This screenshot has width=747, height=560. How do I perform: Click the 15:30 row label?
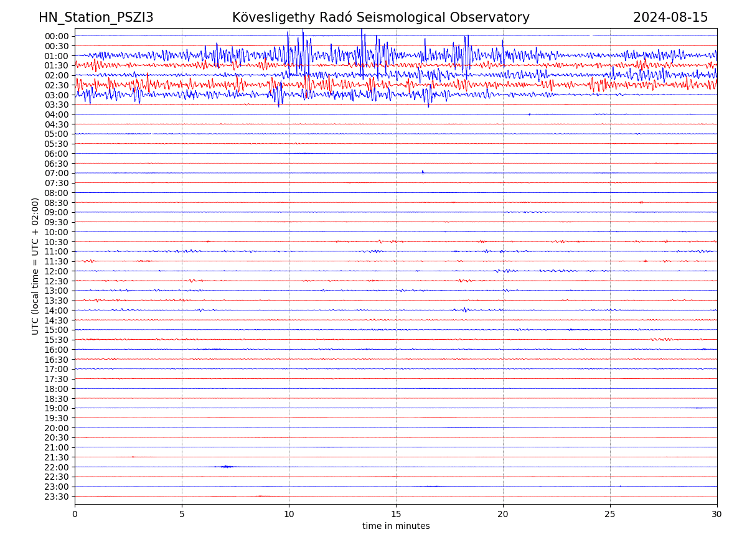click(x=57, y=340)
